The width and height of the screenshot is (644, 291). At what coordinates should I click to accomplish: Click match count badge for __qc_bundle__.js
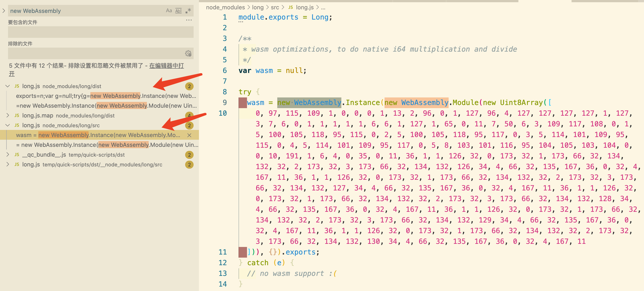[189, 155]
